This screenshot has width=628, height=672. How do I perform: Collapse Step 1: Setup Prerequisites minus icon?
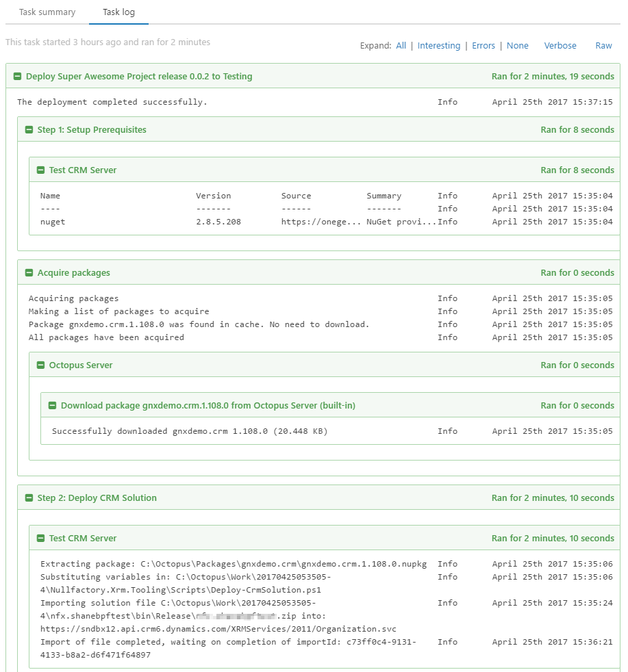[29, 130]
